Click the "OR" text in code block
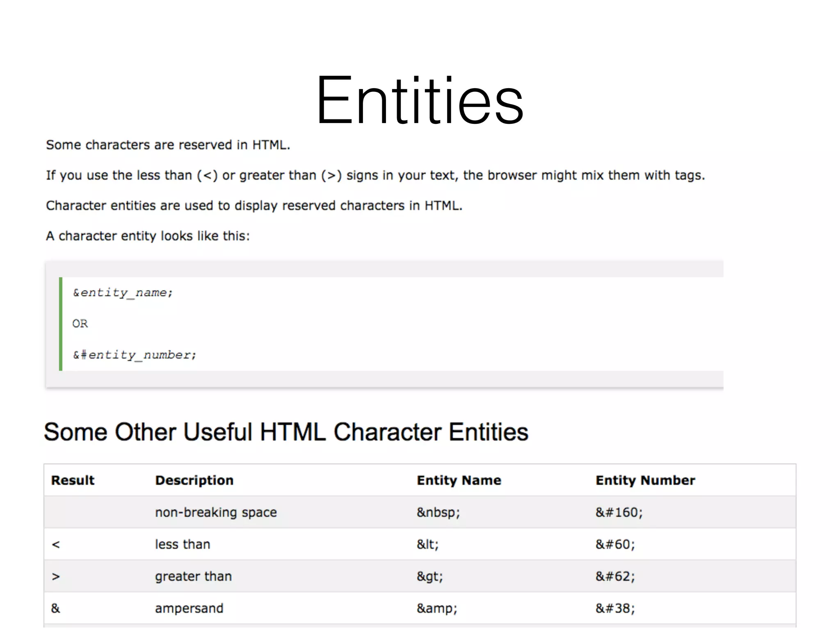The height and width of the screenshot is (630, 840). tap(80, 323)
